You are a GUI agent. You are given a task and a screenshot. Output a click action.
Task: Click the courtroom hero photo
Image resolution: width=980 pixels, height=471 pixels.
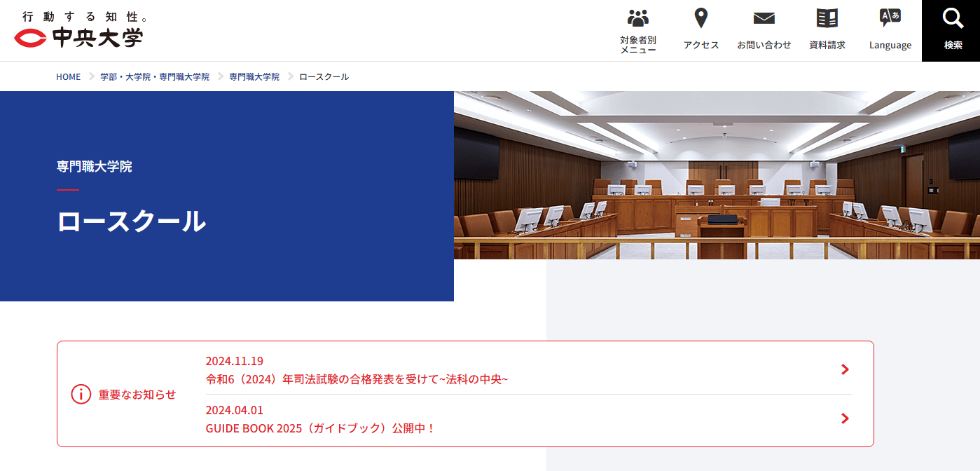[716, 175]
